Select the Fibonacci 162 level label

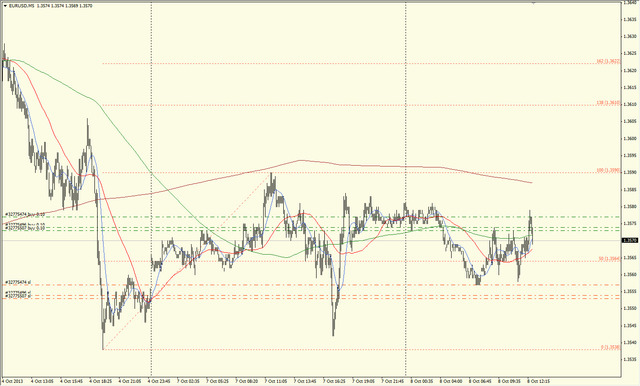coord(608,61)
